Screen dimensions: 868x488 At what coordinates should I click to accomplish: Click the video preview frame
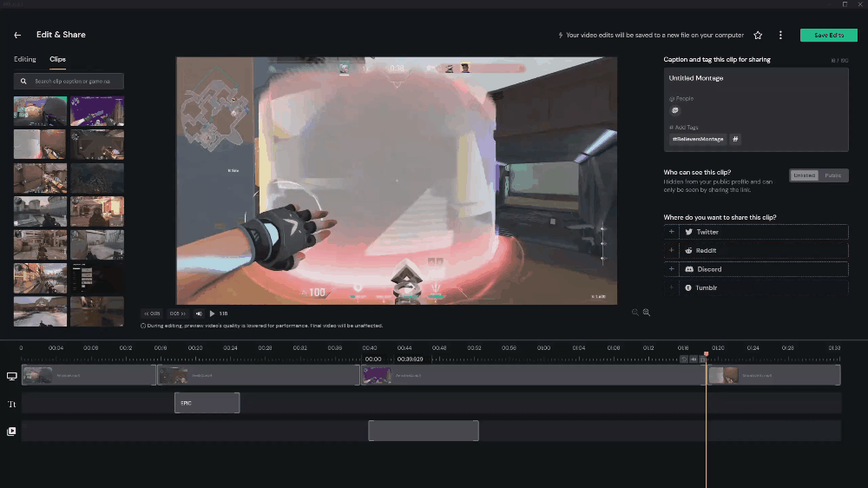click(397, 181)
